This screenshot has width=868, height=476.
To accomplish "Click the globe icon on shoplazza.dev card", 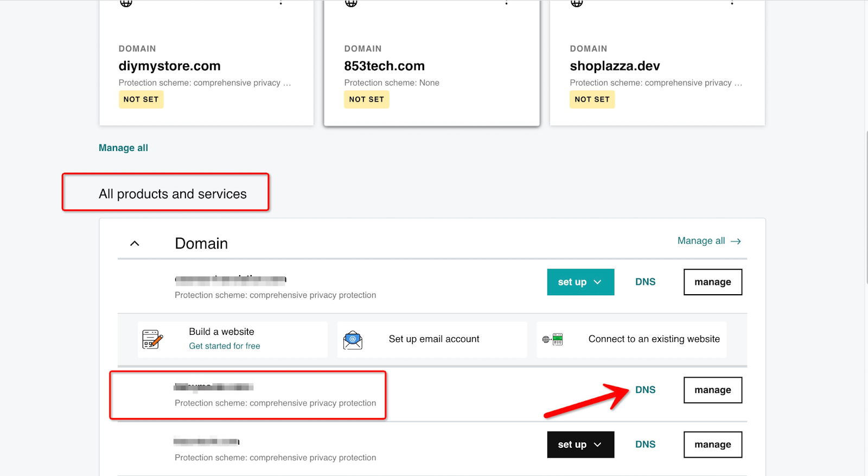I will (x=577, y=3).
